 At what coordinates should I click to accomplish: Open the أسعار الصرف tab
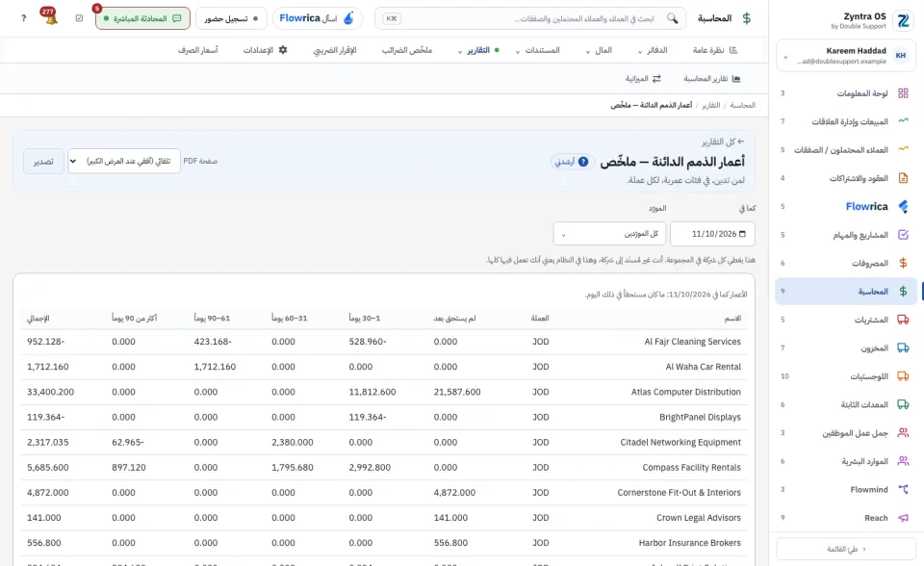click(x=198, y=50)
